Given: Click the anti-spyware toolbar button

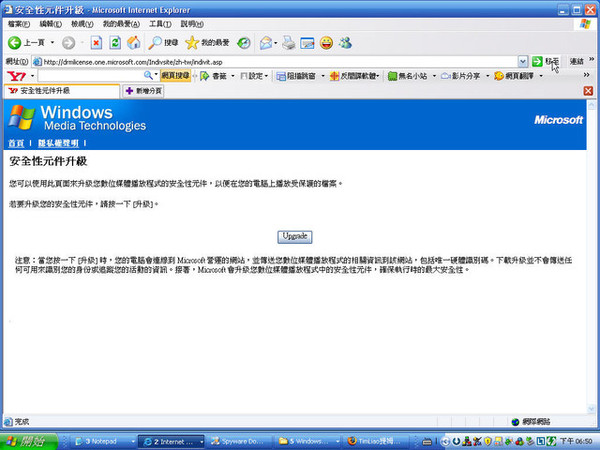Looking at the screenshot, I should tap(354, 76).
